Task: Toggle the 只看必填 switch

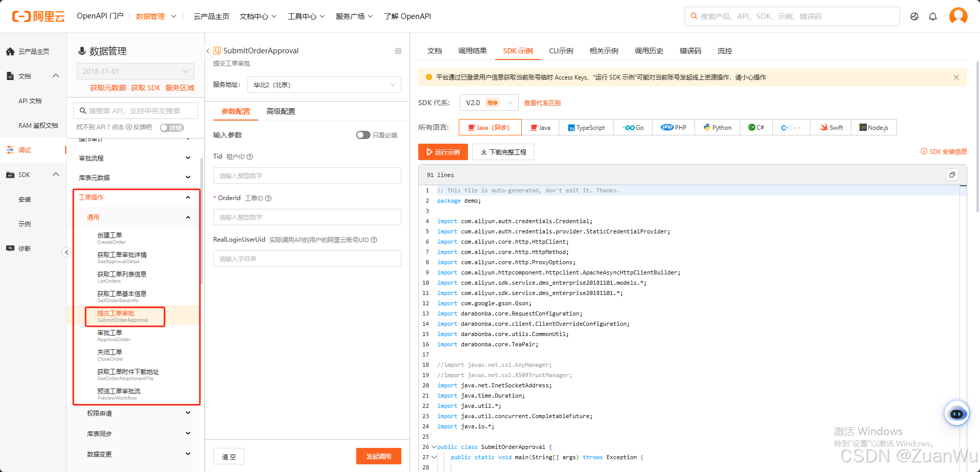Action: coord(363,135)
